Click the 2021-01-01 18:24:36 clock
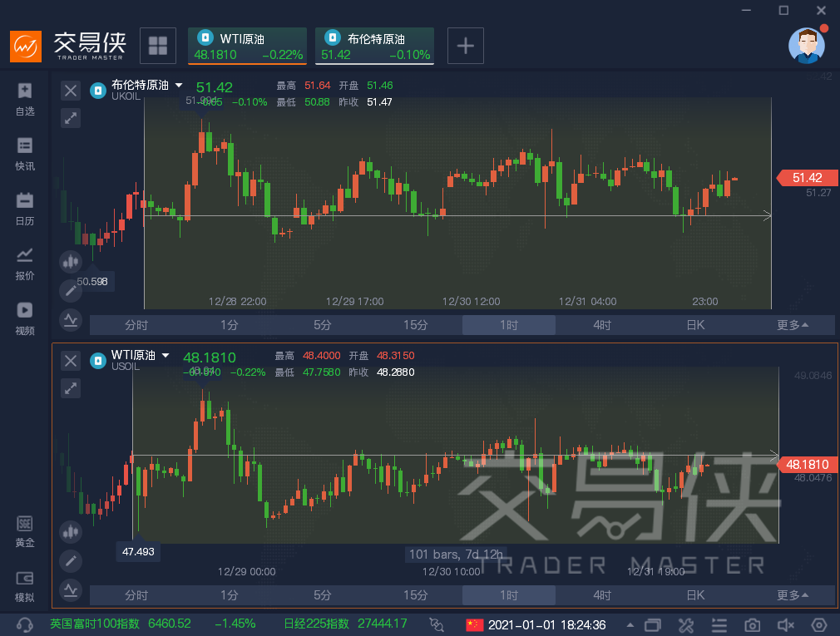Image resolution: width=840 pixels, height=636 pixels. click(x=547, y=624)
